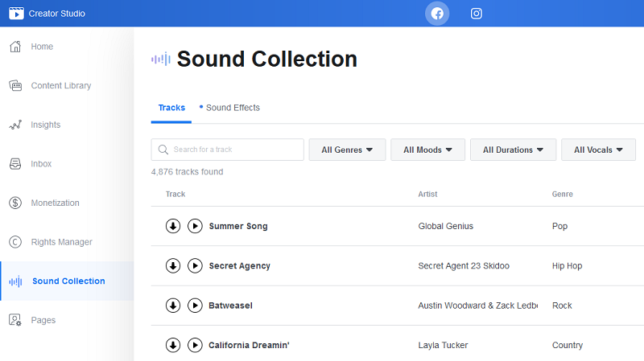Switch to Instagram via top bar icon
644x361 pixels.
coord(477,14)
